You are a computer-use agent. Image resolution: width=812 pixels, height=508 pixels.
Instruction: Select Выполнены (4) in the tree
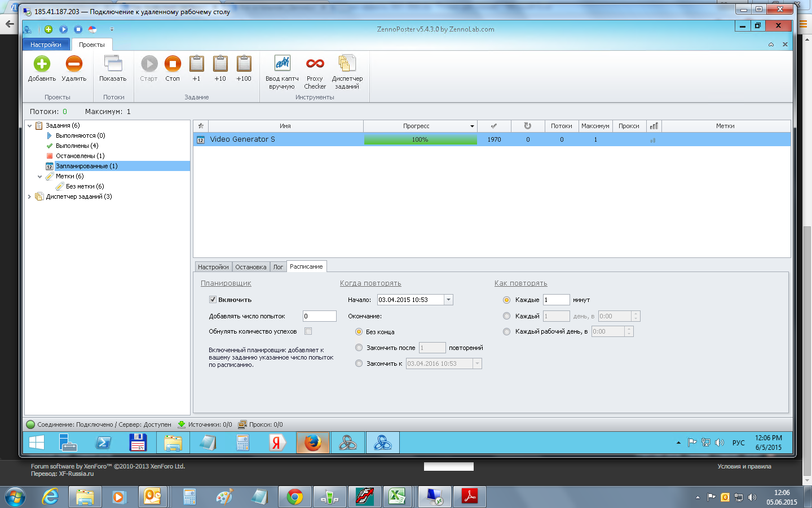(77, 146)
